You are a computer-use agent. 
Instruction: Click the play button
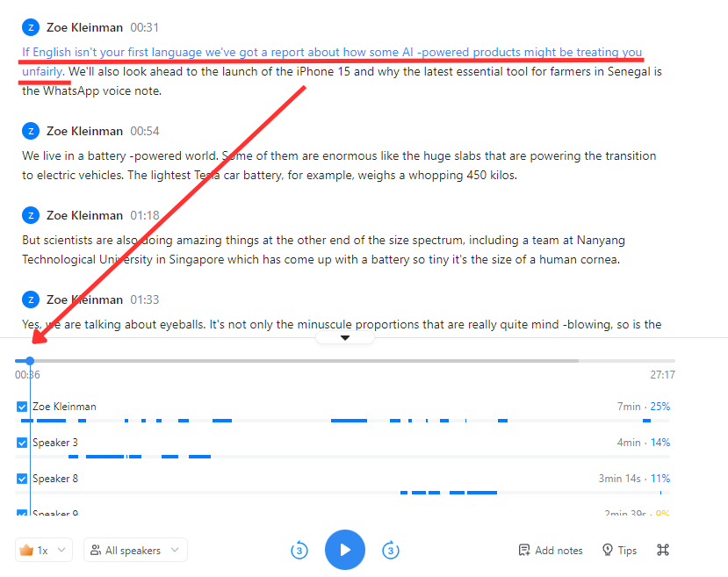(345, 550)
